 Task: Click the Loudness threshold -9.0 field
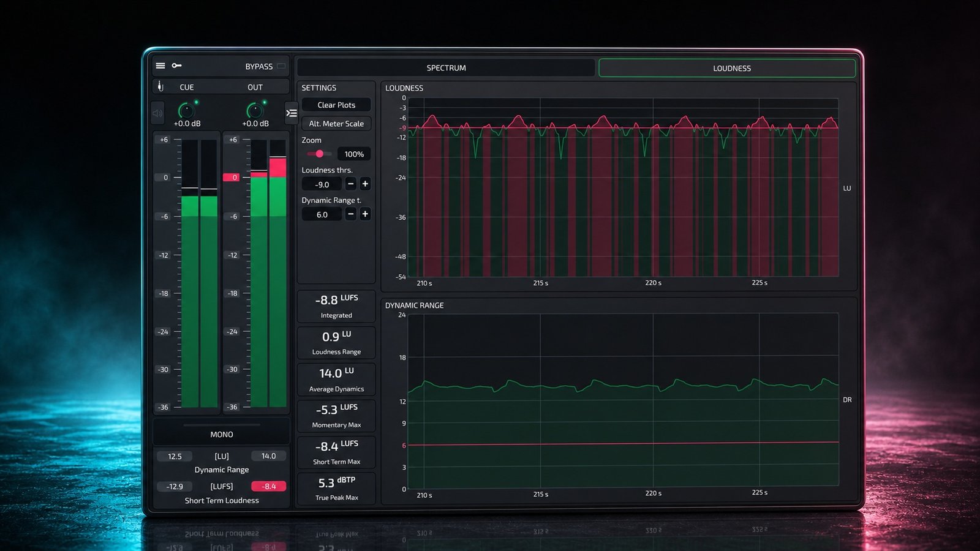[322, 184]
